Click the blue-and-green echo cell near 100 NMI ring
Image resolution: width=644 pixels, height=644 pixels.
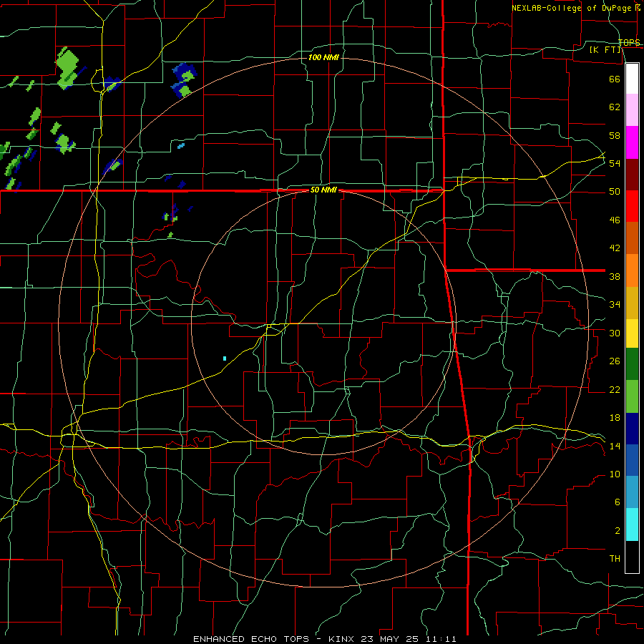point(184,80)
